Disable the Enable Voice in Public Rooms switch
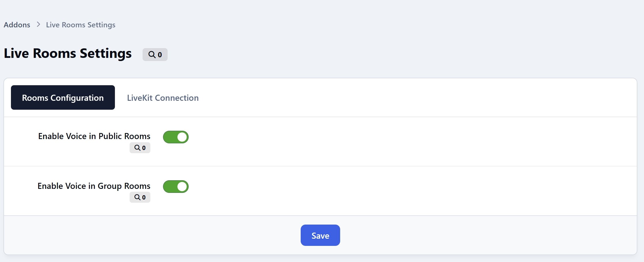The width and height of the screenshot is (644, 262). pos(176,137)
